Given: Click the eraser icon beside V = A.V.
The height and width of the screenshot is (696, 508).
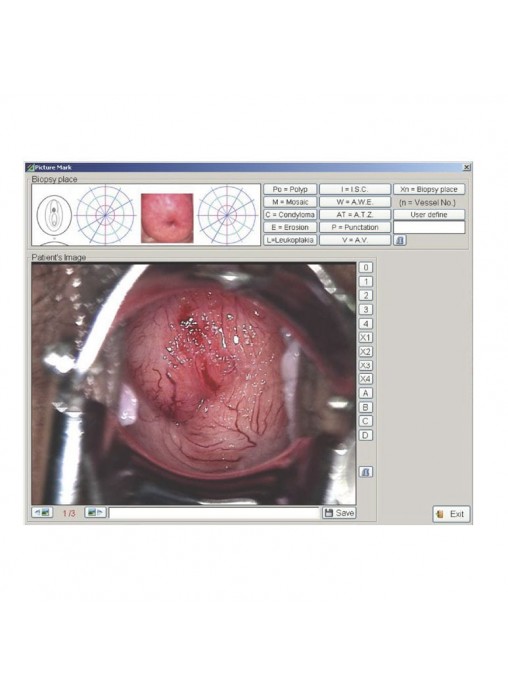Looking at the screenshot, I should point(400,240).
